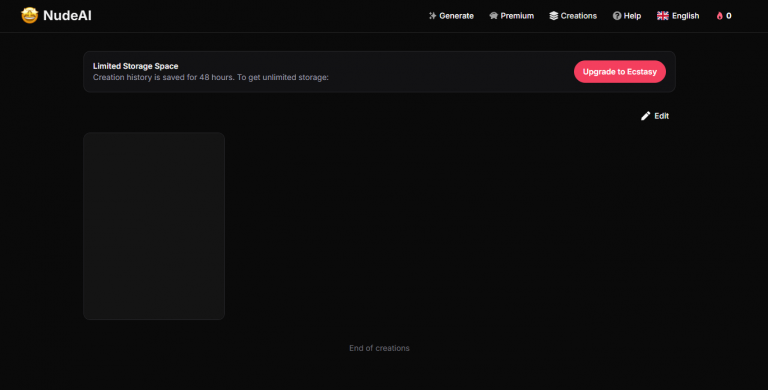Open the Help page
Image resolution: width=768 pixels, height=390 pixels.
pos(627,16)
